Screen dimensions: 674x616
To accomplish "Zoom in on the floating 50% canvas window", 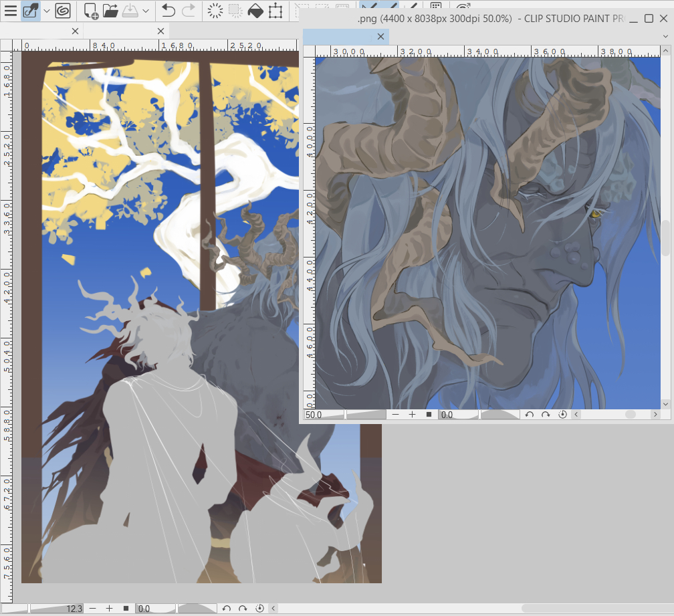I will pyautogui.click(x=412, y=415).
